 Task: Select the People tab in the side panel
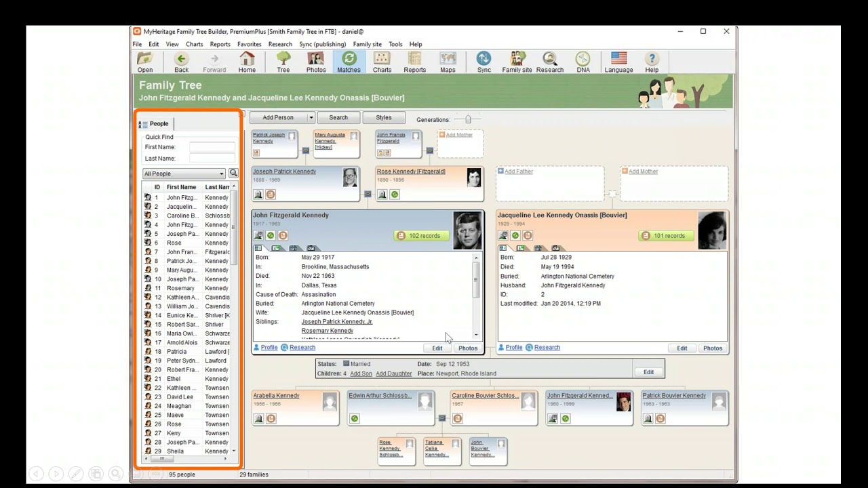155,123
